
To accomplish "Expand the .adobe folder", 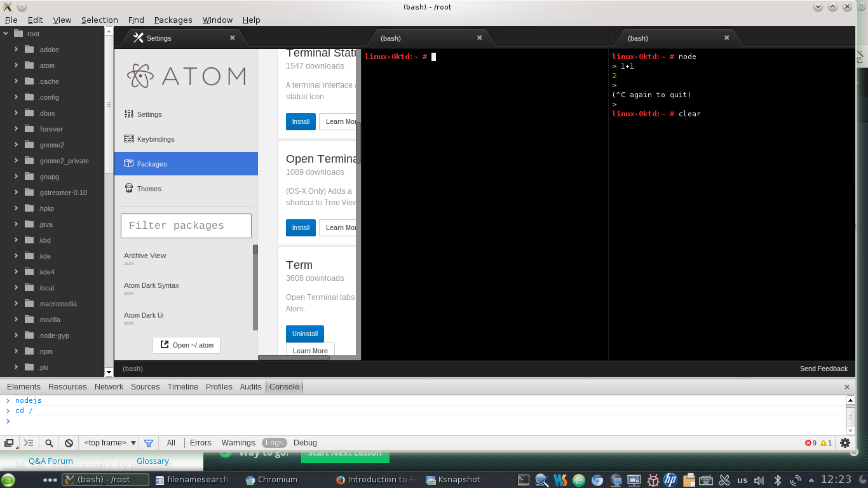I will pyautogui.click(x=17, y=50).
